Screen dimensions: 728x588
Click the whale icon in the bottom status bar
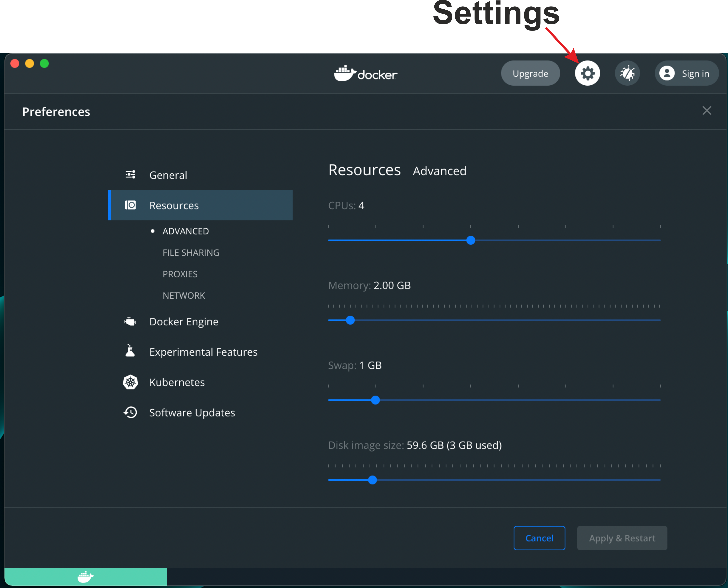pos(86,576)
